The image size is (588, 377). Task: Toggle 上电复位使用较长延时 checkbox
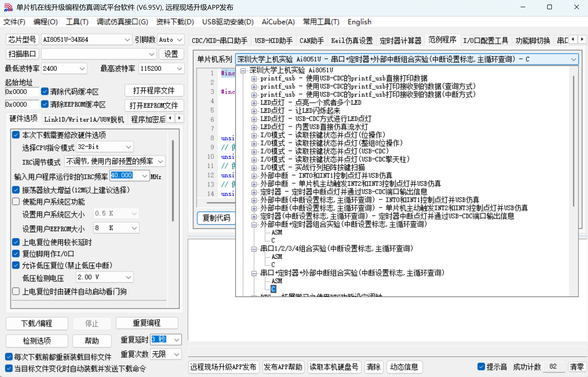point(16,242)
